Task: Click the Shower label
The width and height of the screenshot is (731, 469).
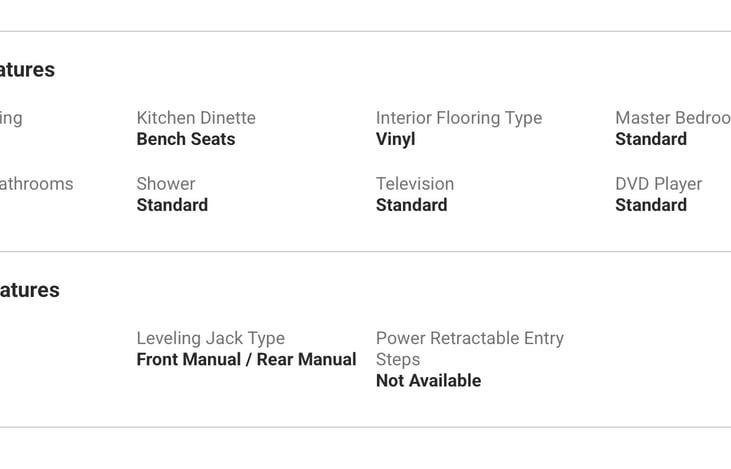Action: pyautogui.click(x=166, y=184)
